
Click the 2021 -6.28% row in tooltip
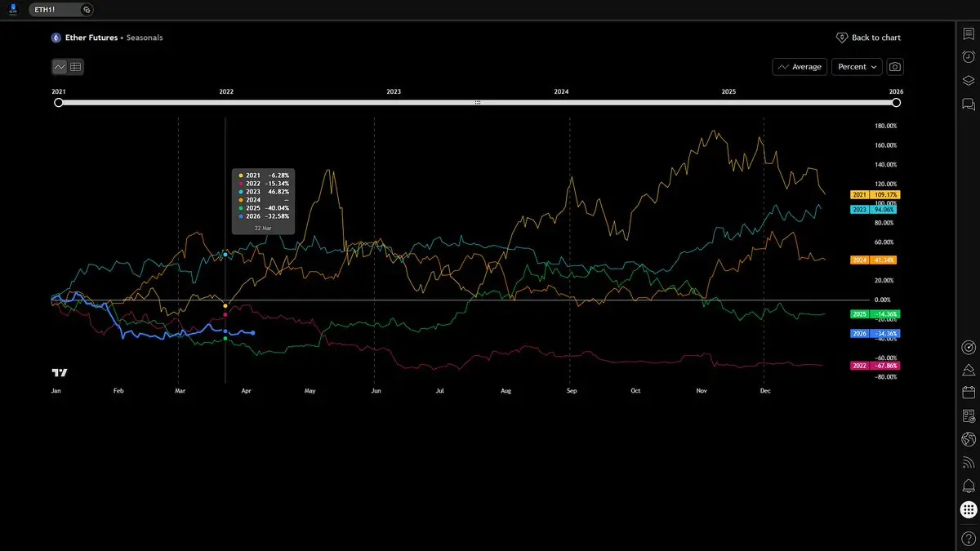(263, 176)
